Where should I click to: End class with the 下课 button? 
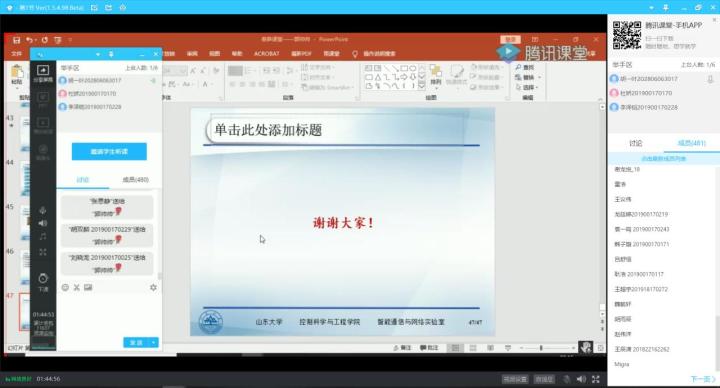click(x=43, y=282)
